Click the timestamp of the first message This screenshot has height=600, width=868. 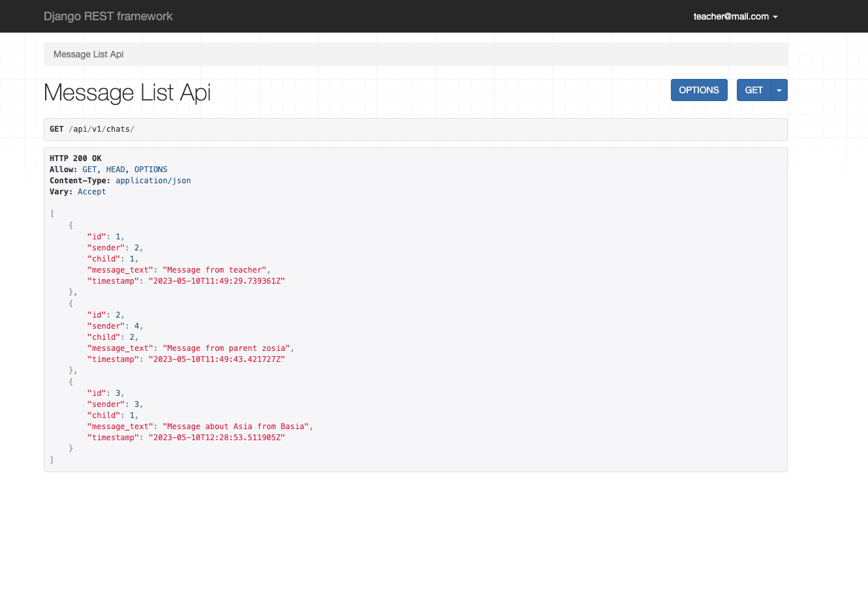click(215, 280)
